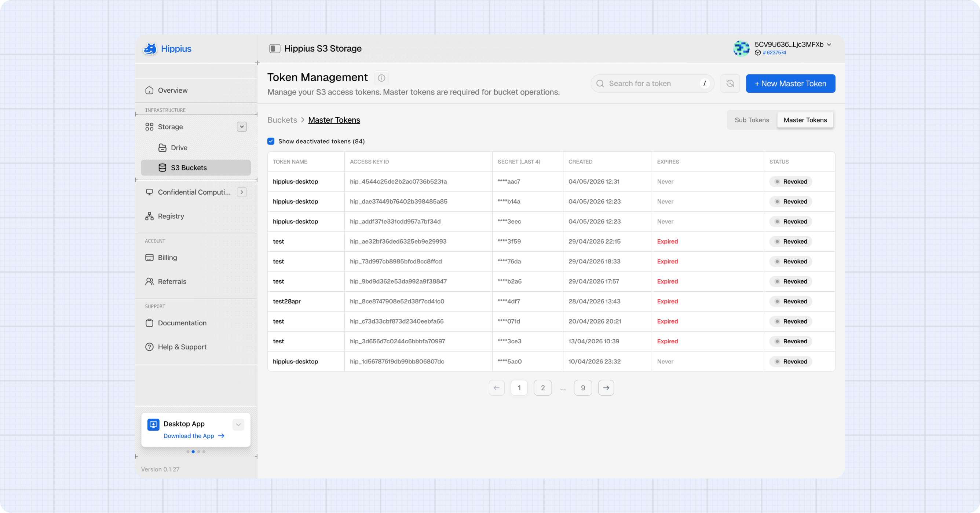Uncheck Show deactivated tokens checkbox
Viewport: 980px width, 513px height.
(271, 141)
